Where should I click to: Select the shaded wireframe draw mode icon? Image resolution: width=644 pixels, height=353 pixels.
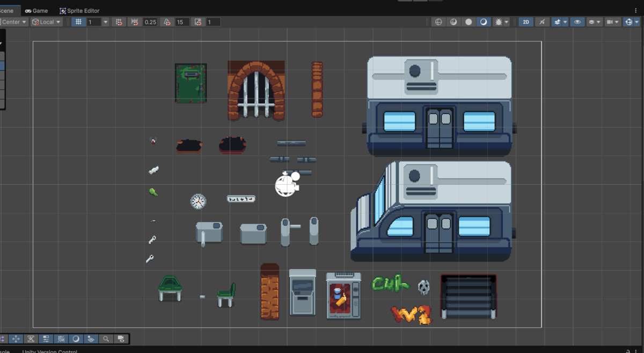coord(453,22)
